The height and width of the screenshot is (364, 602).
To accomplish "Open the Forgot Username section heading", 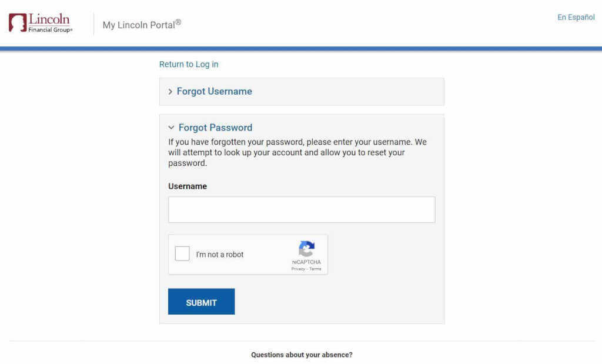I will point(214,92).
